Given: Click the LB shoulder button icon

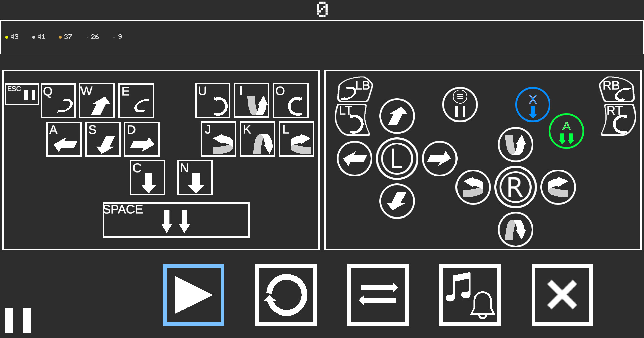Looking at the screenshot, I should pyautogui.click(x=355, y=89).
